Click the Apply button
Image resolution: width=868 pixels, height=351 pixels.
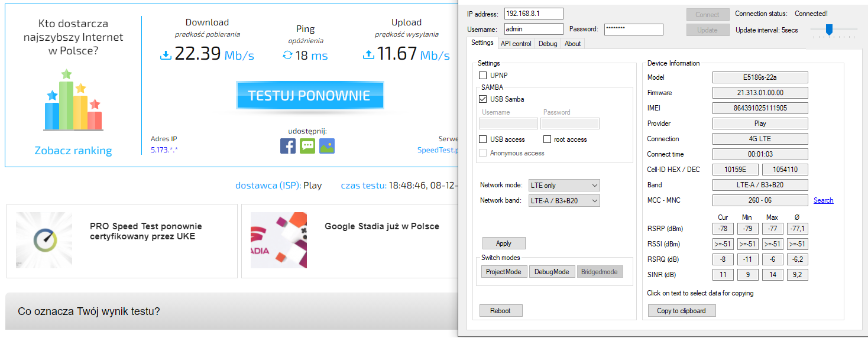click(x=504, y=243)
